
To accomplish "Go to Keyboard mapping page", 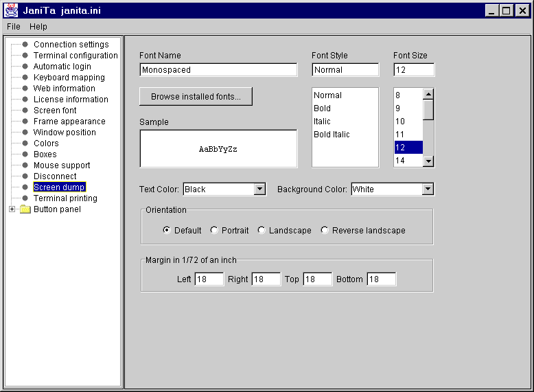I will click(x=69, y=78).
